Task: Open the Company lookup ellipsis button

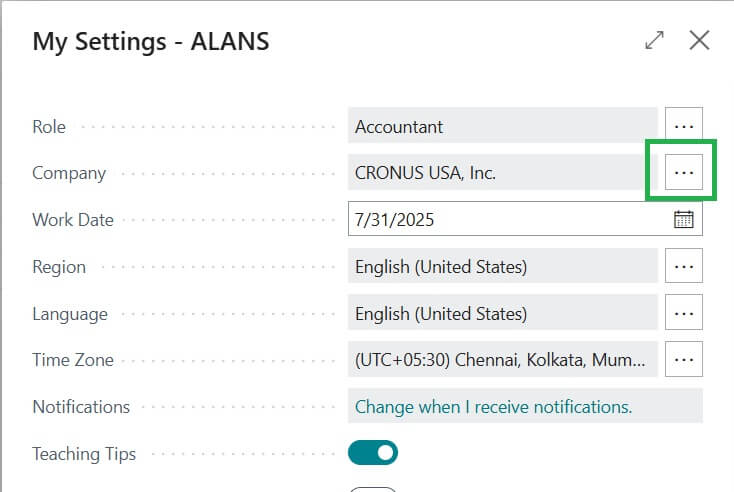Action: click(x=684, y=173)
